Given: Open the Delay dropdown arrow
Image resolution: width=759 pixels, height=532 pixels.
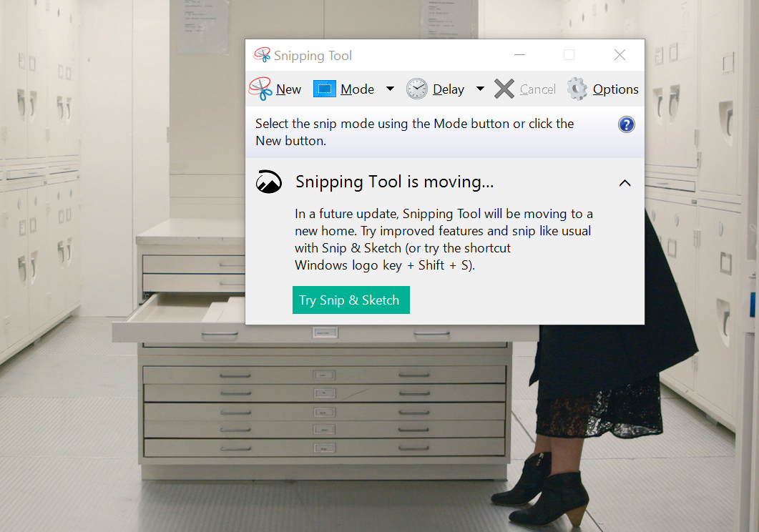Looking at the screenshot, I should click(x=480, y=89).
